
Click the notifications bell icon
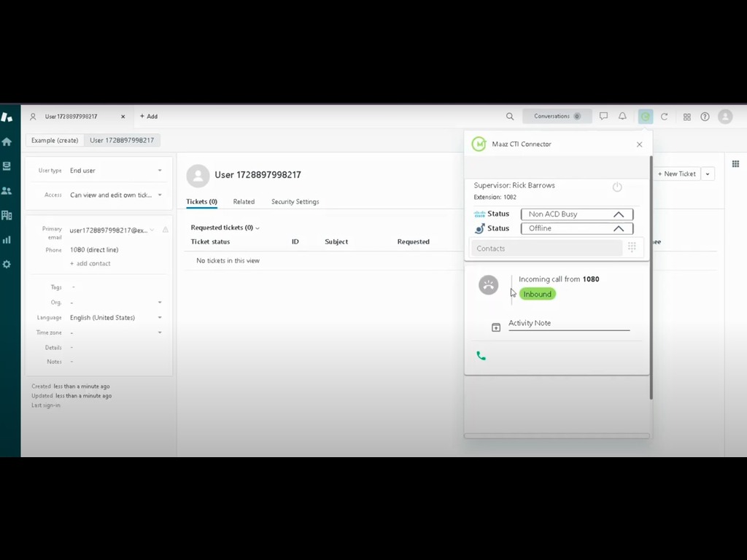622,117
